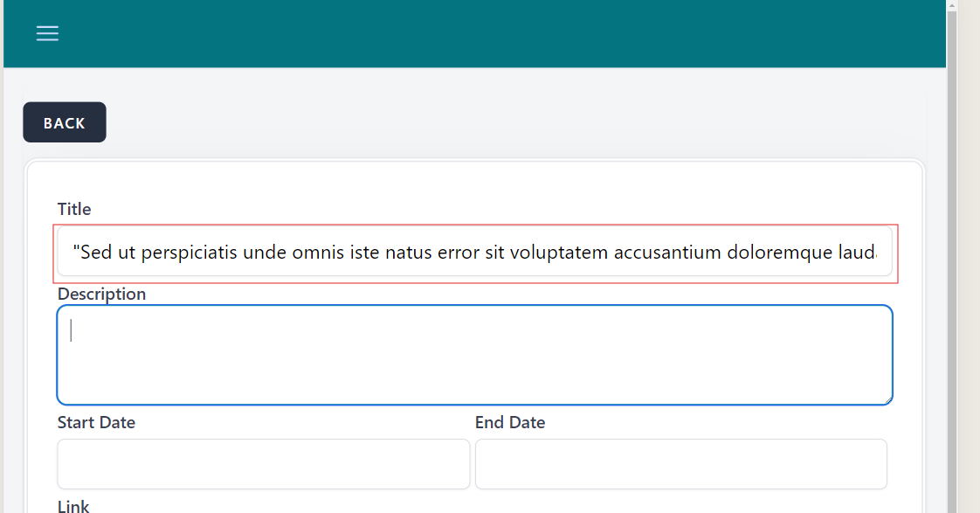Image resolution: width=980 pixels, height=513 pixels.
Task: Click the Description field label
Action: point(101,294)
